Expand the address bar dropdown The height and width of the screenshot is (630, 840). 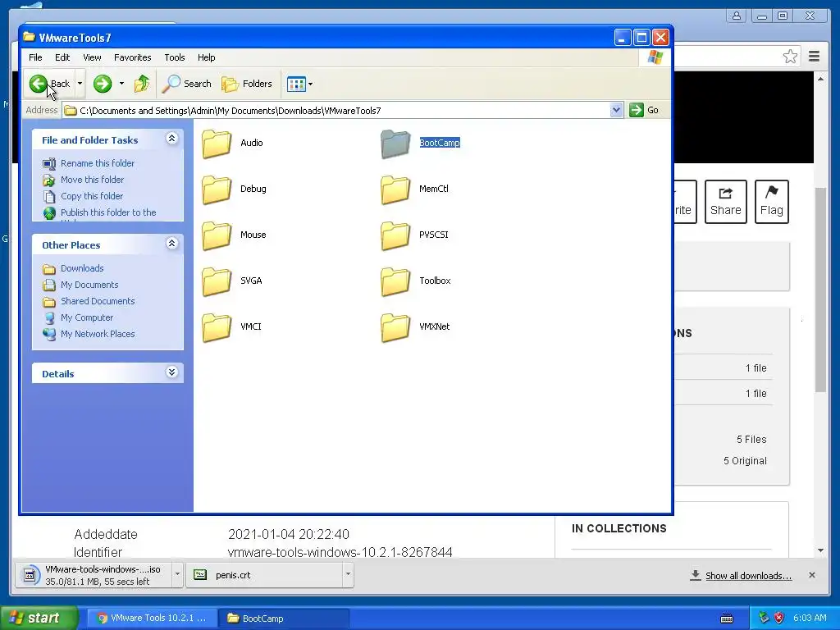coord(616,111)
